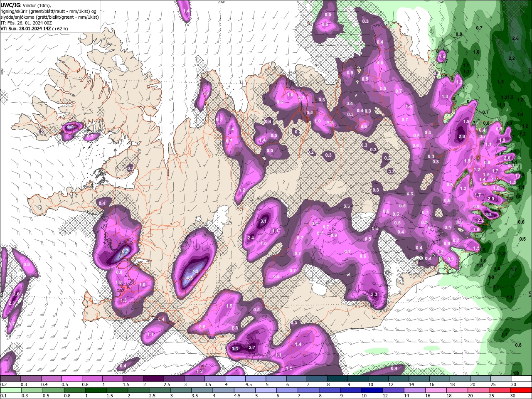Click the bright red 30 swatch, lower legend
This screenshot has width=532, height=399.
click(x=520, y=390)
